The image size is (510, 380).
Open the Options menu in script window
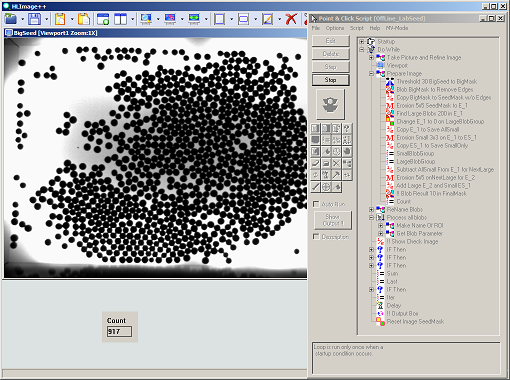(335, 28)
